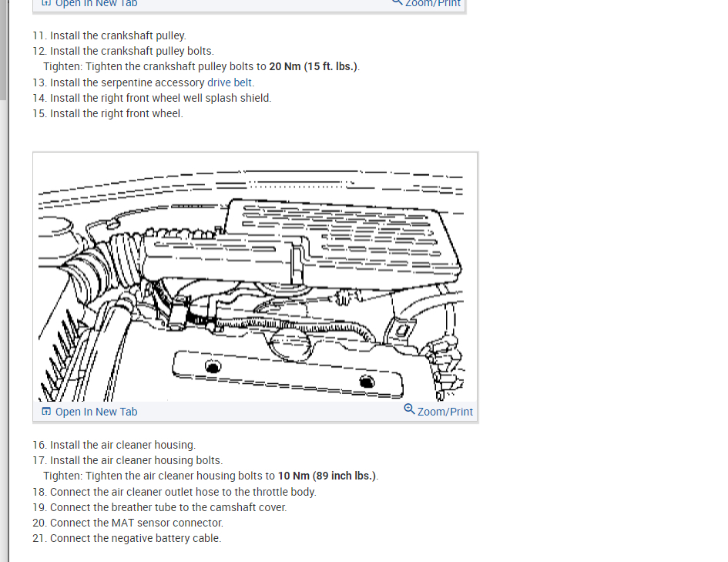Click step 21 'Connect the negative battery cable'

127,538
